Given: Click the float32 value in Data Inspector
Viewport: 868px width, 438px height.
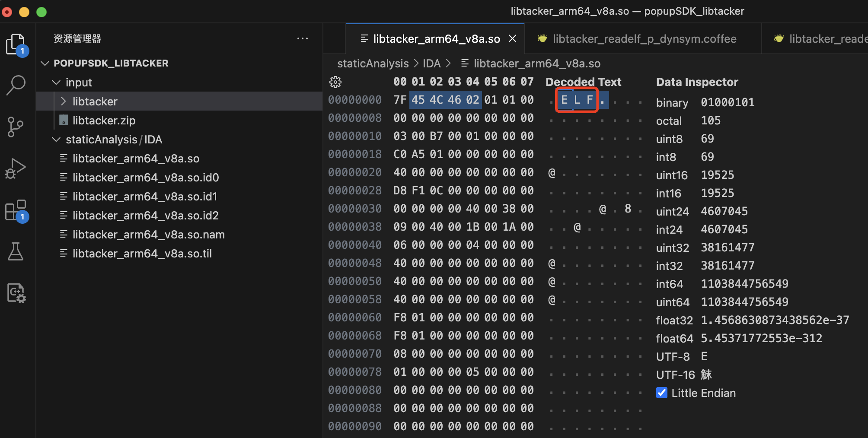Looking at the screenshot, I should 775,320.
